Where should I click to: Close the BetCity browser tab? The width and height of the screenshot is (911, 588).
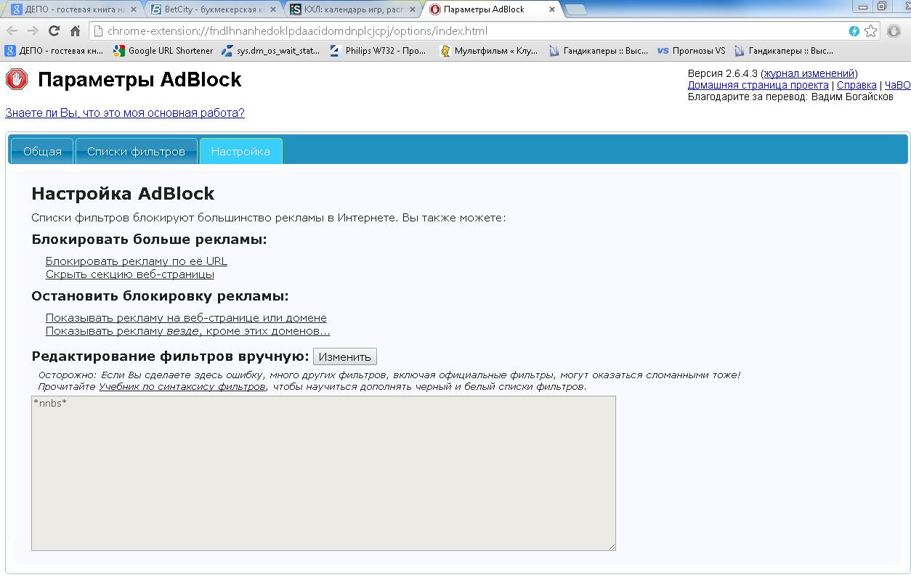[273, 10]
